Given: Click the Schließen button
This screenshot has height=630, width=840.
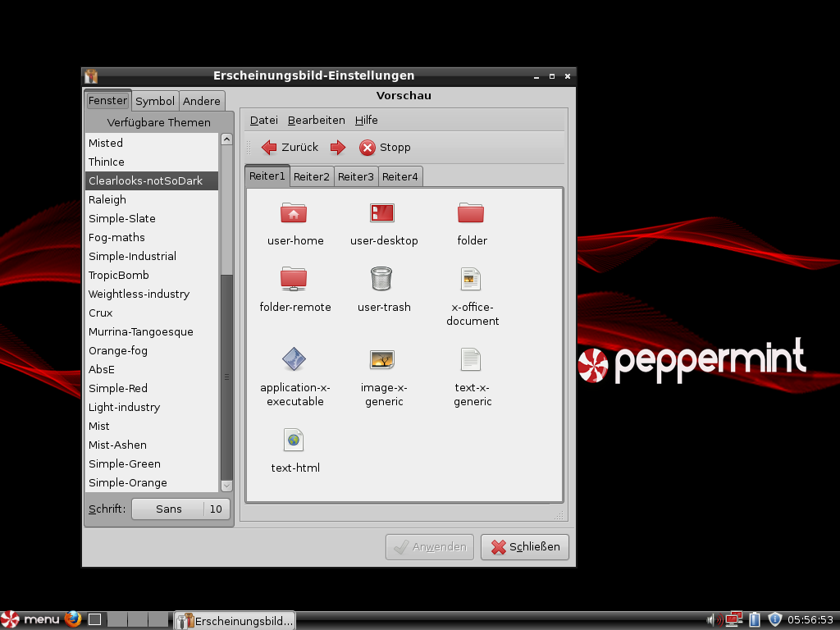Looking at the screenshot, I should pos(524,546).
